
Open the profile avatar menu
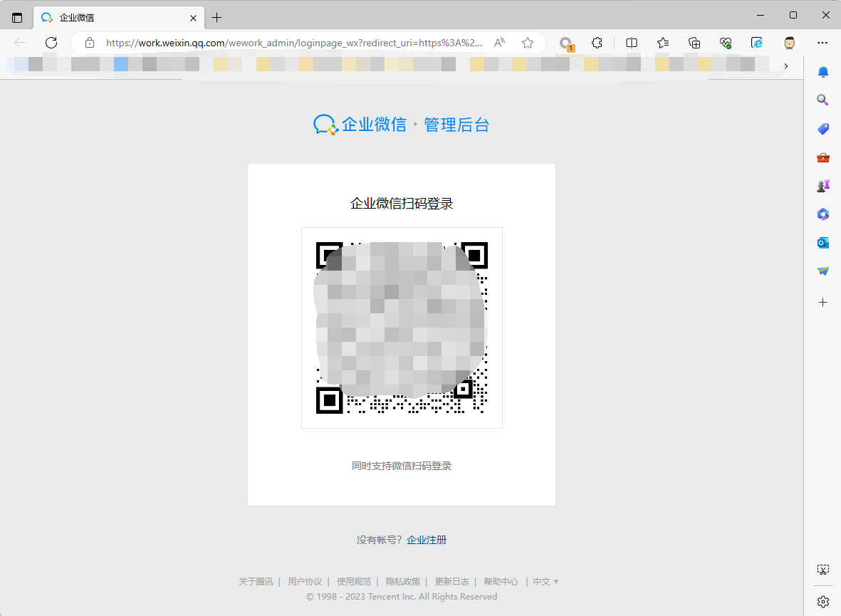[790, 43]
